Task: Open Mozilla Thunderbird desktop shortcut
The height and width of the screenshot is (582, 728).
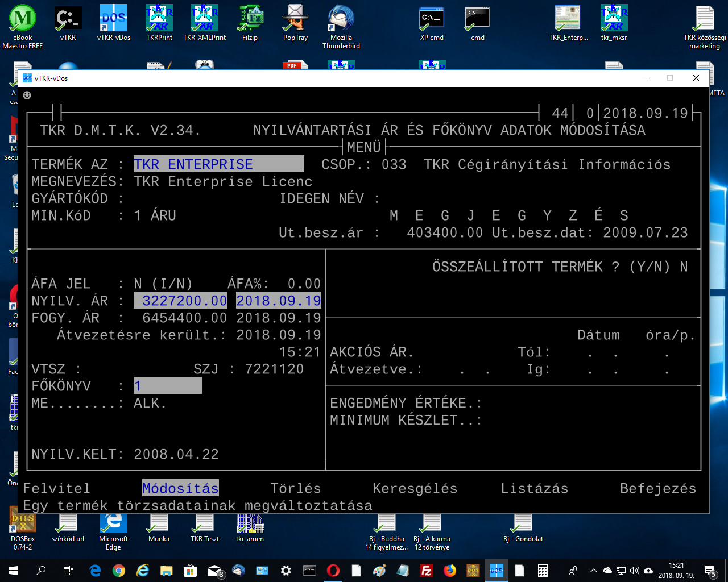Action: click(x=341, y=27)
